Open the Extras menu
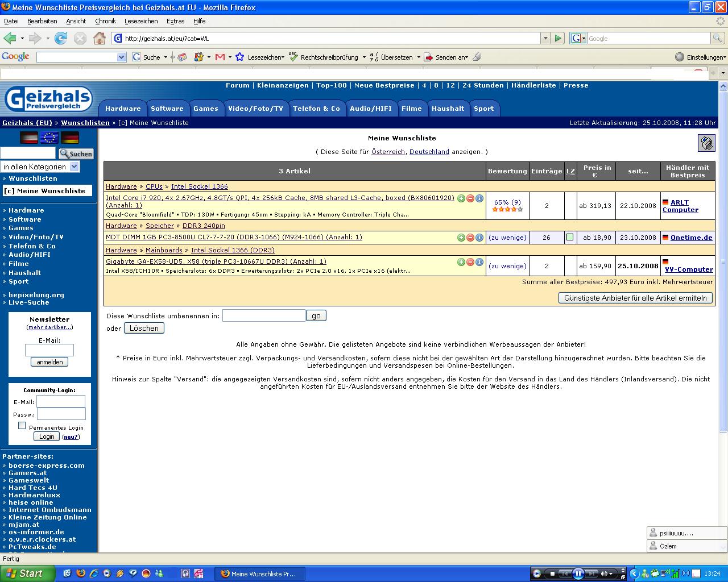 click(x=175, y=21)
